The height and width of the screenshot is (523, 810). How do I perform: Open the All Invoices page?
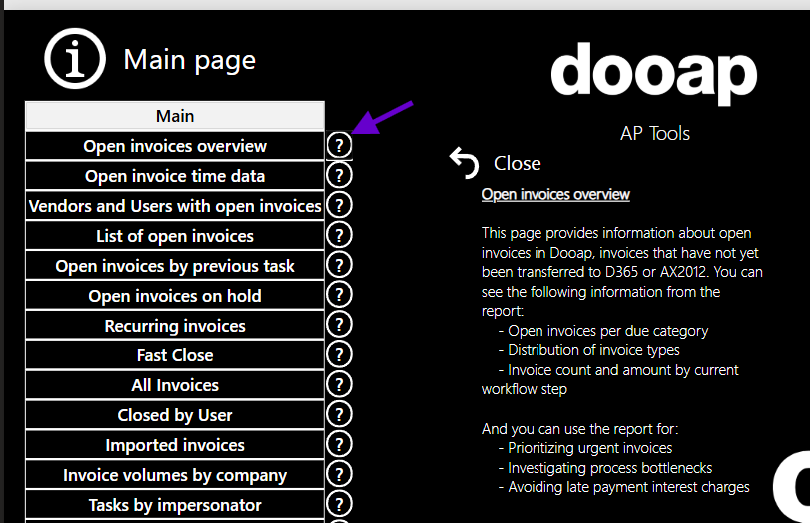tap(175, 385)
